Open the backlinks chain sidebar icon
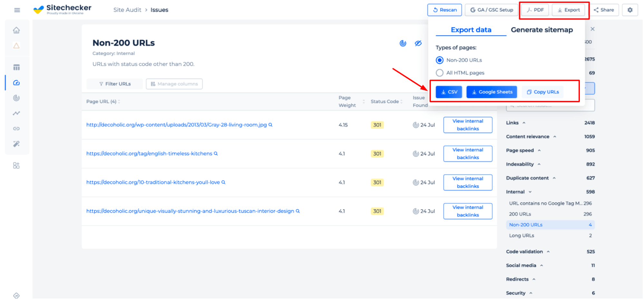Viewport: 644px width, 300px height. [16, 129]
